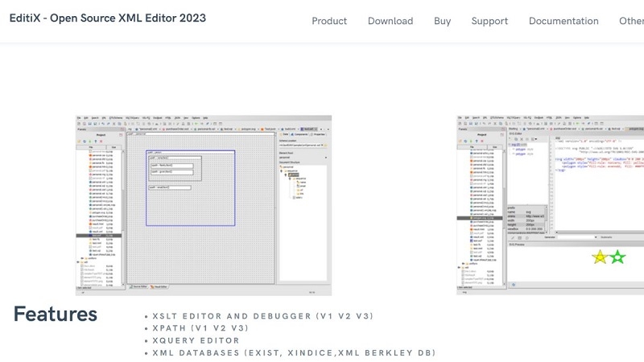The height and width of the screenshot is (362, 644).
Task: Select highlighted file row in left screenshot's project list
Action: [x=99, y=236]
